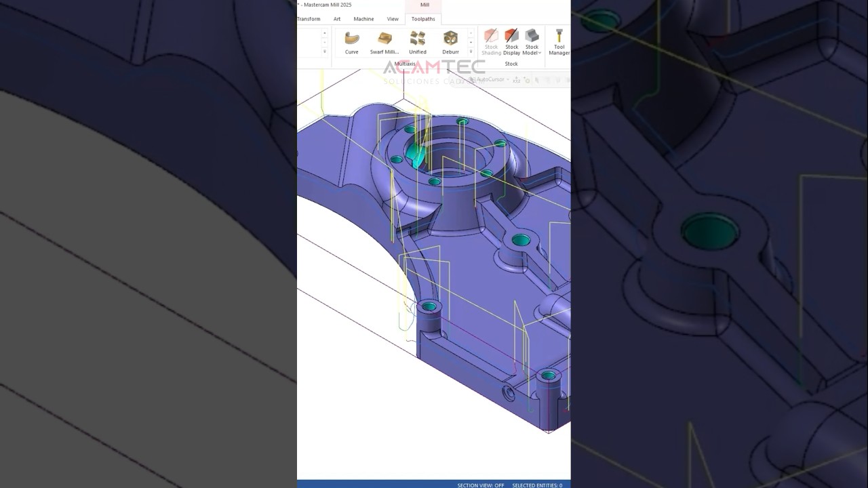
Task: Switch to the View tab
Action: pos(393,19)
